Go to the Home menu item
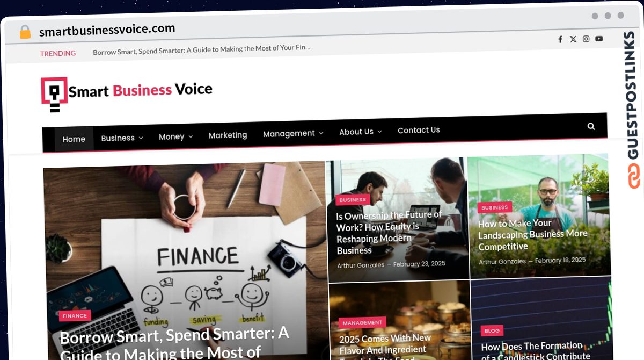 click(x=74, y=139)
